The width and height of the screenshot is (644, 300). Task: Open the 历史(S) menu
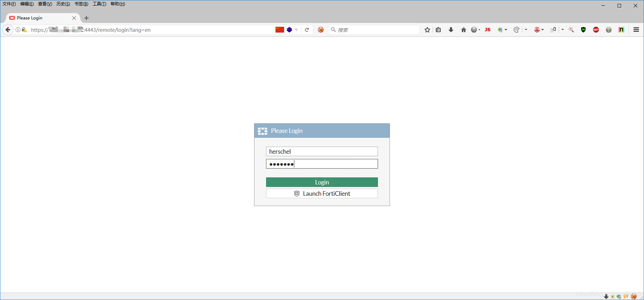pyautogui.click(x=63, y=4)
